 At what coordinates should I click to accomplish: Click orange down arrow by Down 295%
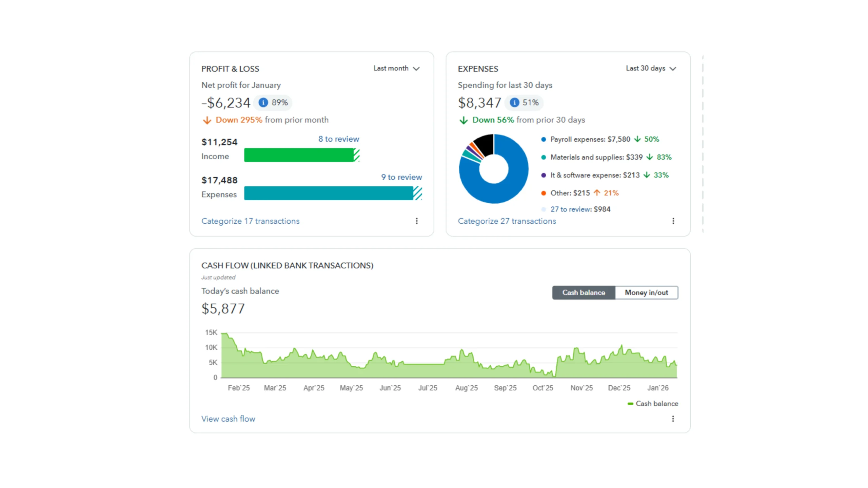[207, 120]
